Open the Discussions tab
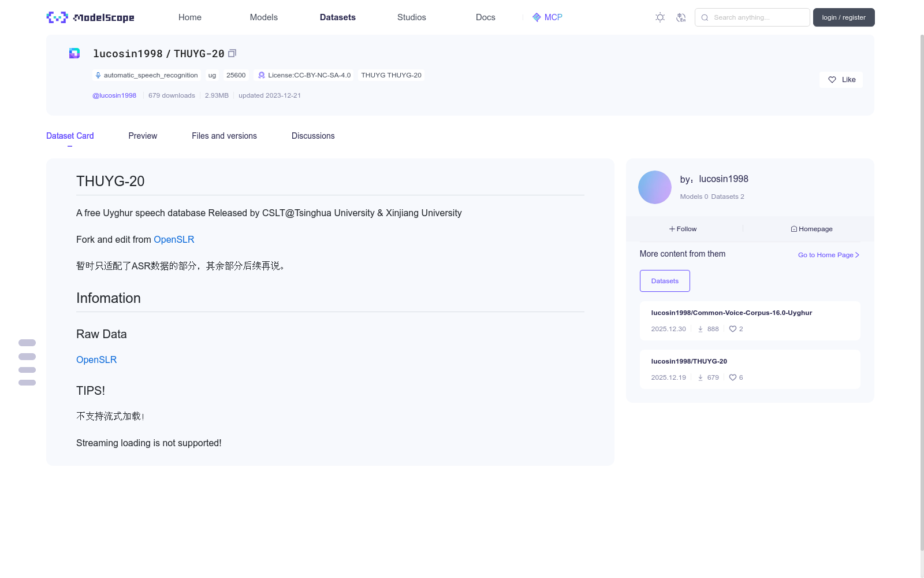924x578 pixels. tap(313, 136)
